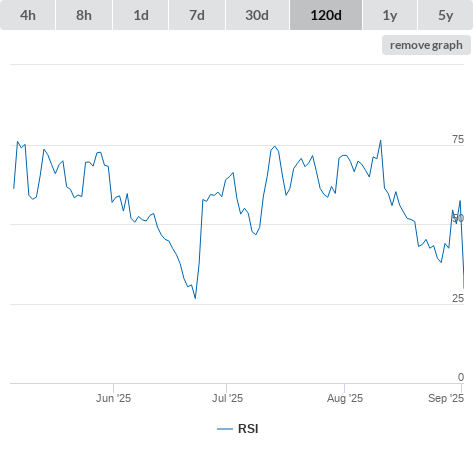
Task: Open the 7d range view
Action: (197, 15)
